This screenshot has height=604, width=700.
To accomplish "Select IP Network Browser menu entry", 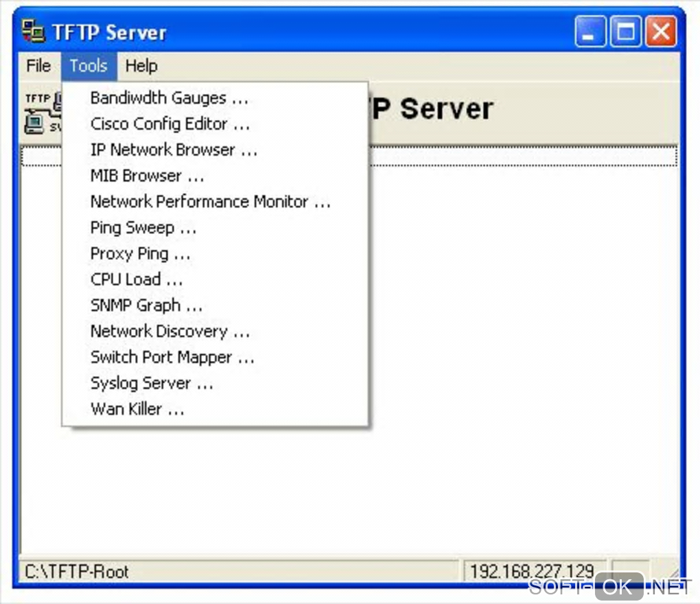I will [215, 150].
